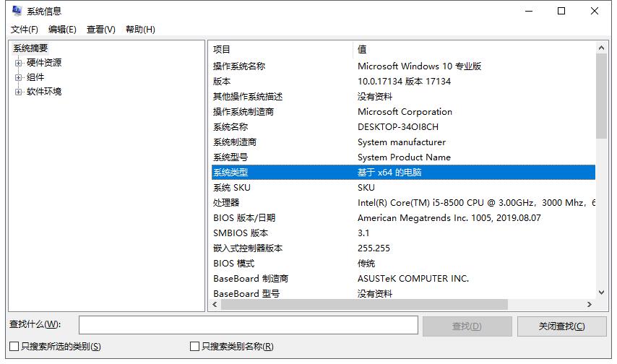Click the American Megatrends Inc. BIOS value
Image resolution: width=617 pixels, height=364 pixels.
(x=449, y=217)
